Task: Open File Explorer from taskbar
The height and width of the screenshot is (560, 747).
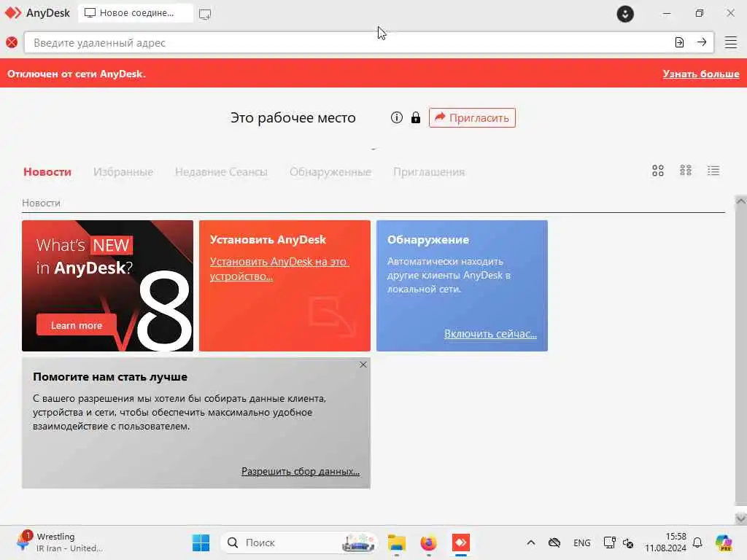Action: 396,542
